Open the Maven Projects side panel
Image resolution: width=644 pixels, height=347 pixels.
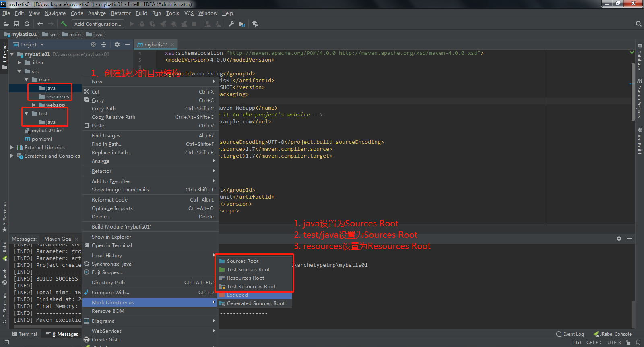[639, 99]
